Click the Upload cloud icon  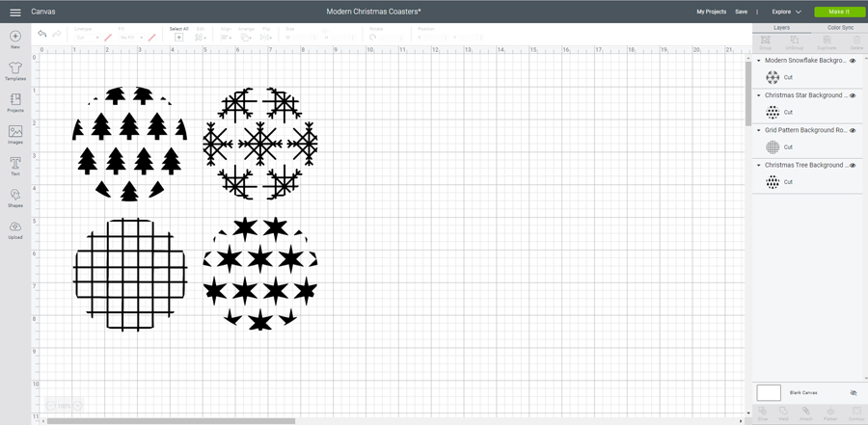tap(15, 226)
